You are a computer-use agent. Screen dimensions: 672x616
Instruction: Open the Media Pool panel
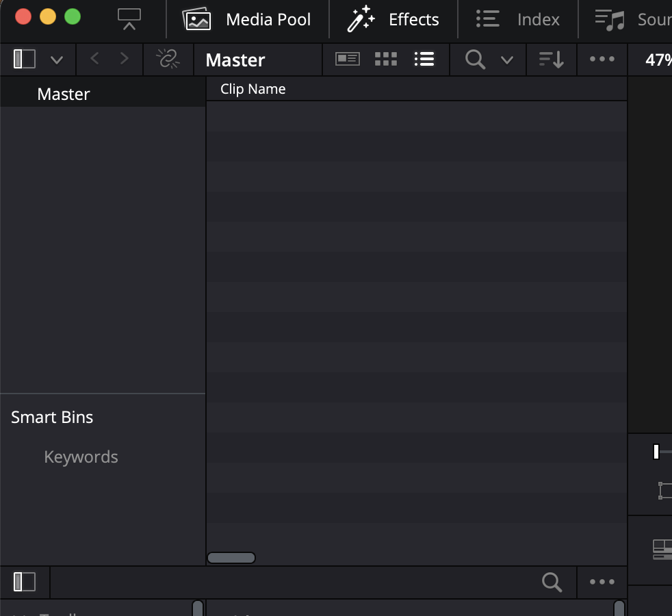[x=247, y=19]
